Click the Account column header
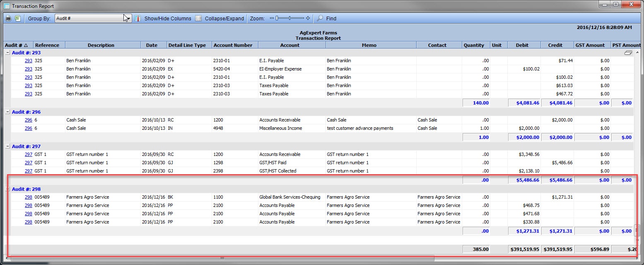The image size is (644, 265). pyautogui.click(x=292, y=45)
